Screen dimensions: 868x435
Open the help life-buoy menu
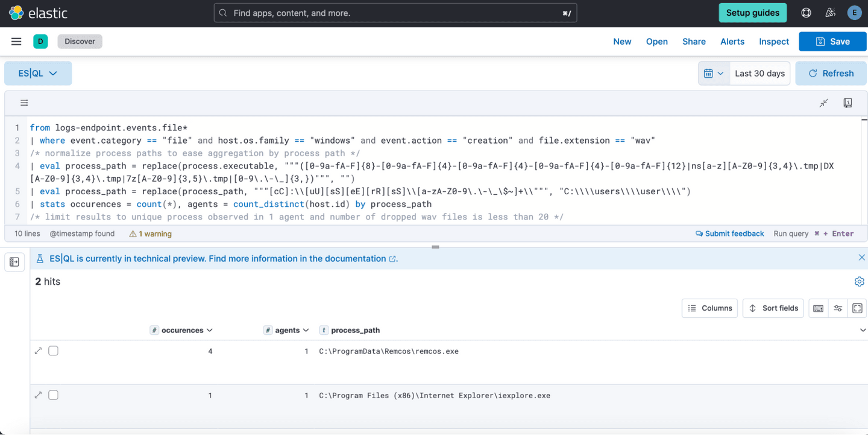pos(806,13)
